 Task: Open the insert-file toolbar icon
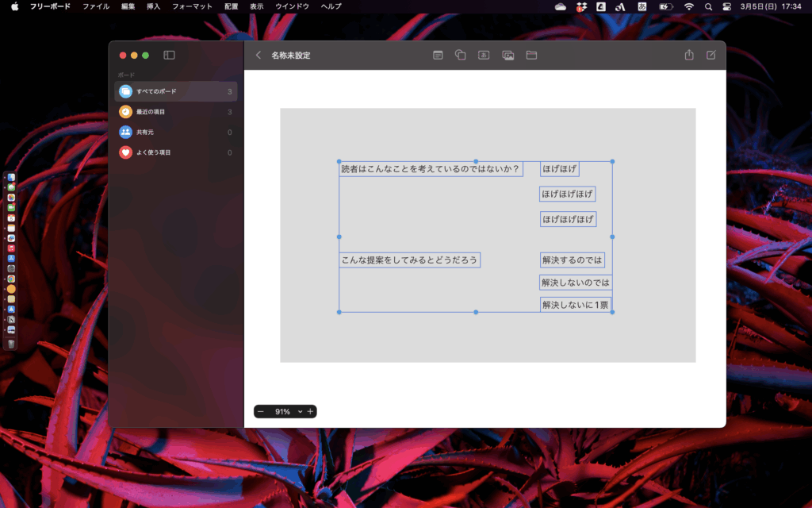[530, 55]
